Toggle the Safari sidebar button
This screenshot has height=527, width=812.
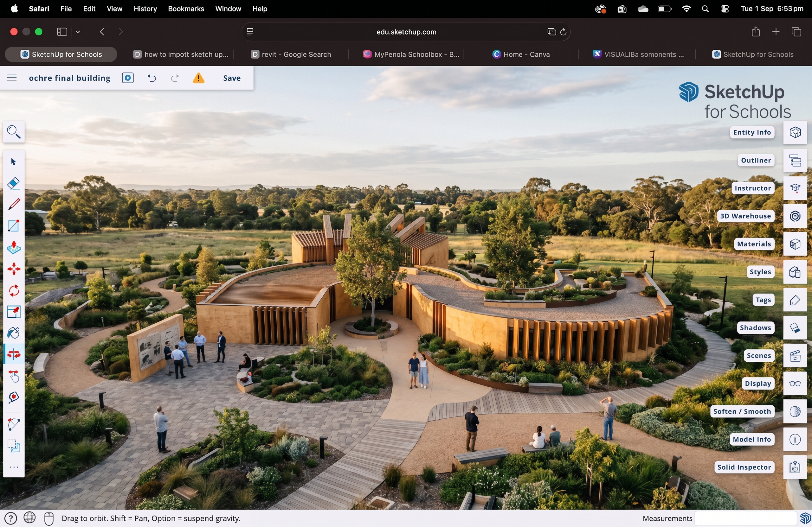[x=62, y=32]
